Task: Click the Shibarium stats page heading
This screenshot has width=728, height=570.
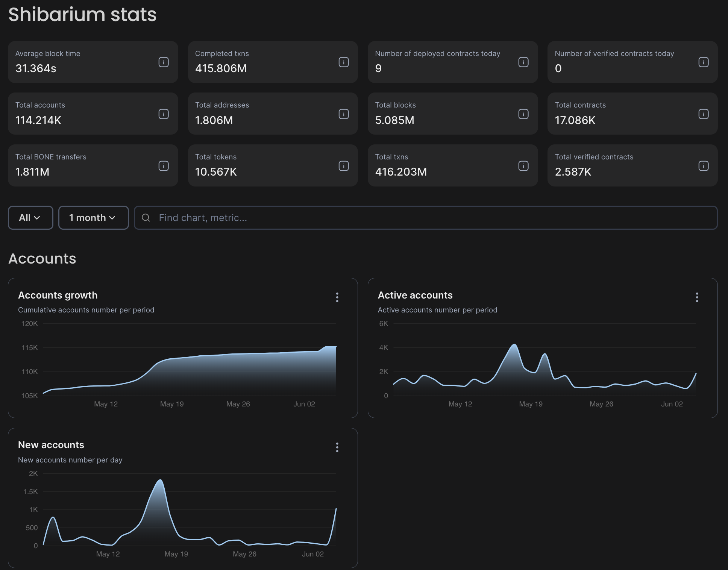Action: click(82, 14)
